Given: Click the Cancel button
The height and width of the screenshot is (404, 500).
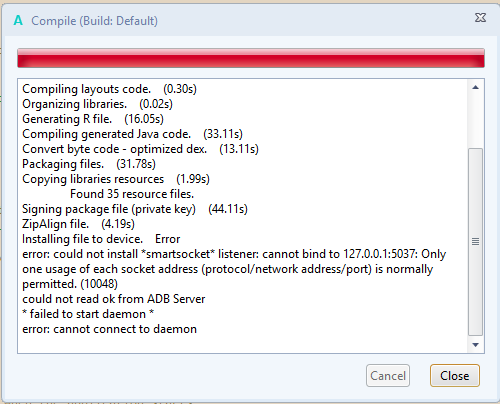Looking at the screenshot, I should click(x=388, y=376).
